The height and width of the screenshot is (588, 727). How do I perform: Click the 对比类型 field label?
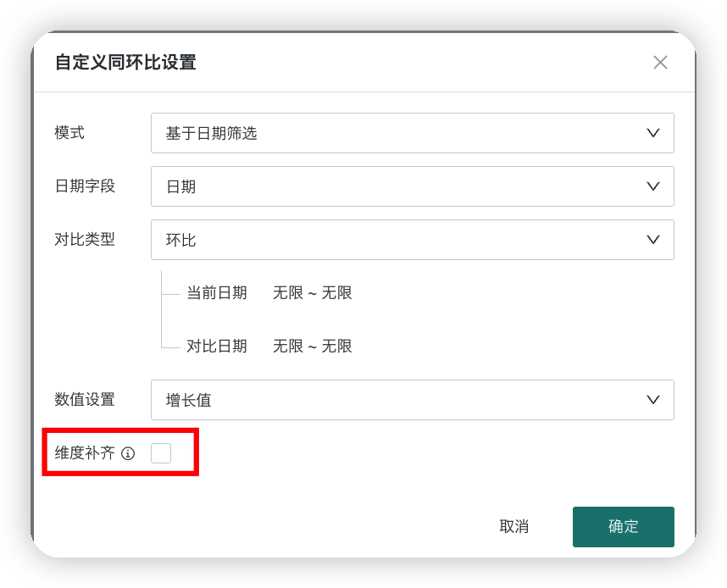tap(85, 239)
